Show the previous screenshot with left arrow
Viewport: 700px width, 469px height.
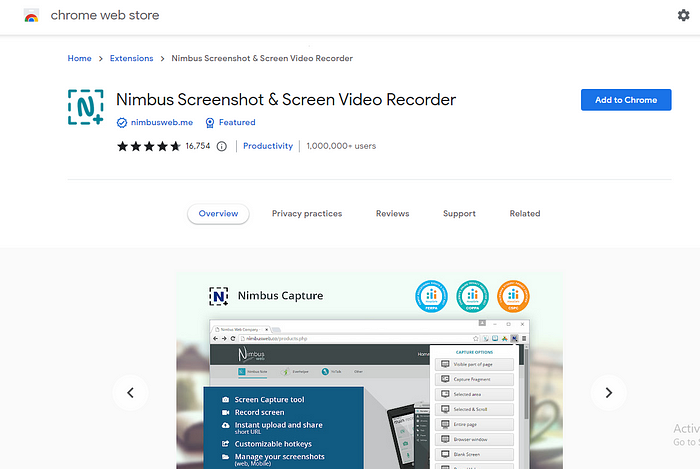coord(130,393)
